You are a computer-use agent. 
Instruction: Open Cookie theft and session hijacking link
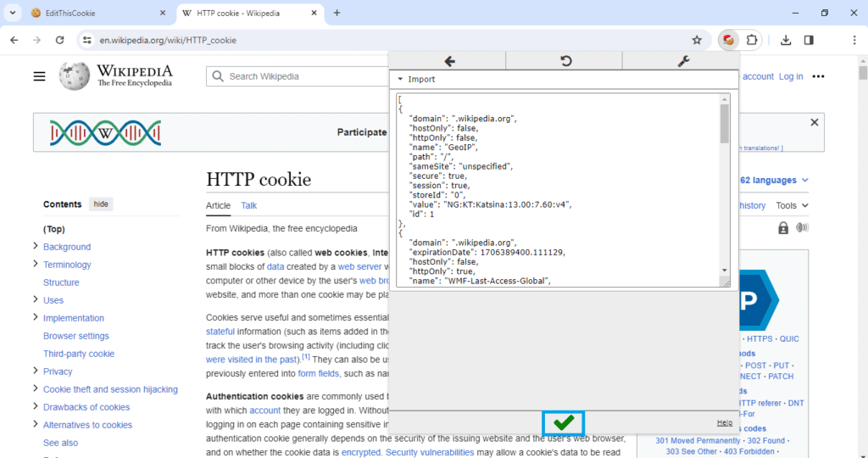(110, 389)
